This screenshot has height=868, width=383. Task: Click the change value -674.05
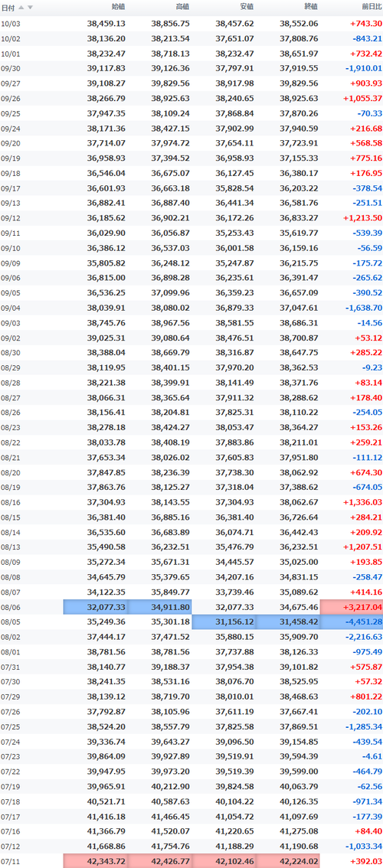(x=367, y=487)
